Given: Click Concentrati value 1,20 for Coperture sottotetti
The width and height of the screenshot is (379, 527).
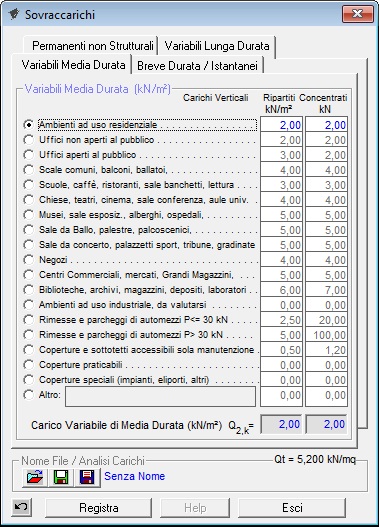Looking at the screenshot, I should pos(326,350).
